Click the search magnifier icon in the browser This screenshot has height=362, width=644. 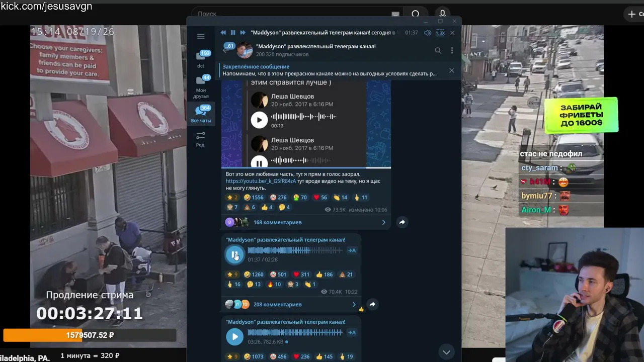click(x=416, y=14)
